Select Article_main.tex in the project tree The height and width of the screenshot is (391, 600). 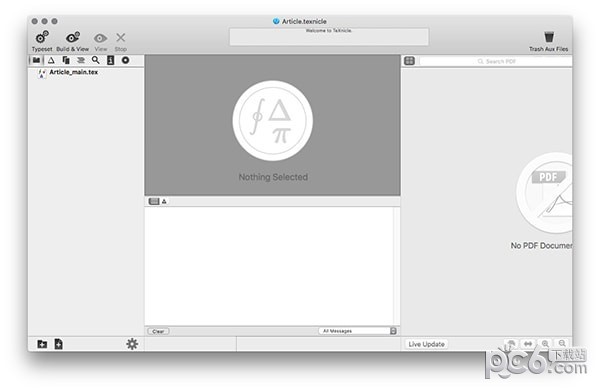[73, 72]
